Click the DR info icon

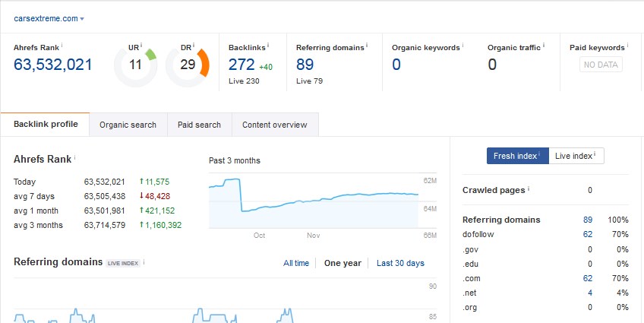[194, 45]
